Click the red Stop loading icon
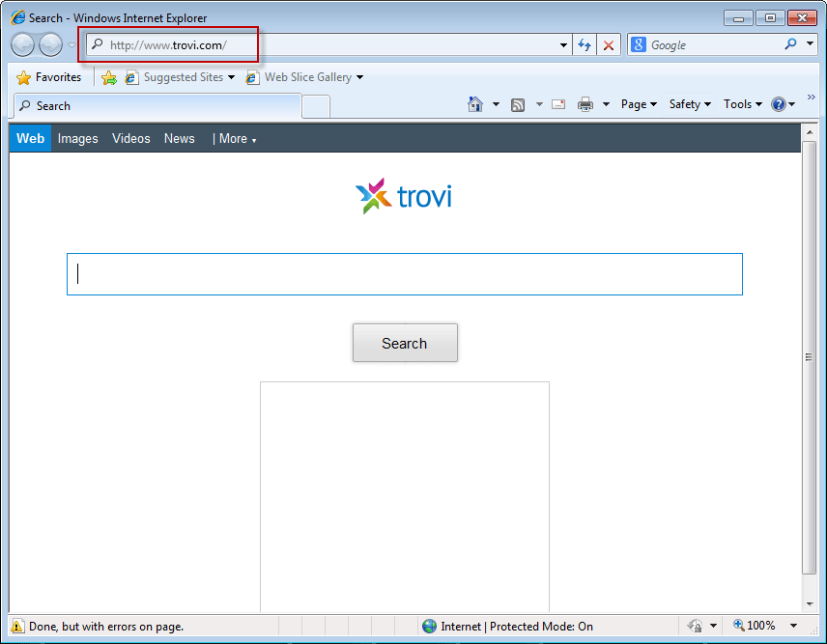Viewport: 827px width, 644px height. 609,44
